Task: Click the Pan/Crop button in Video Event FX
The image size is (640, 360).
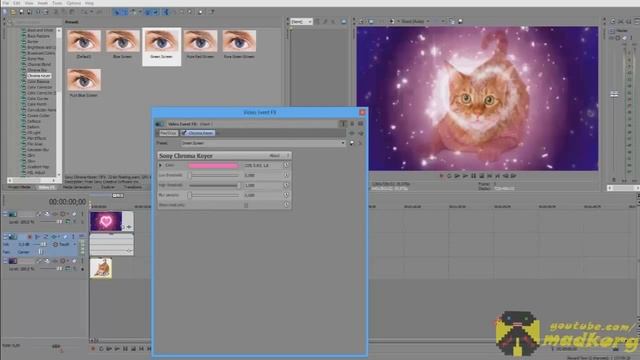Action: point(168,133)
